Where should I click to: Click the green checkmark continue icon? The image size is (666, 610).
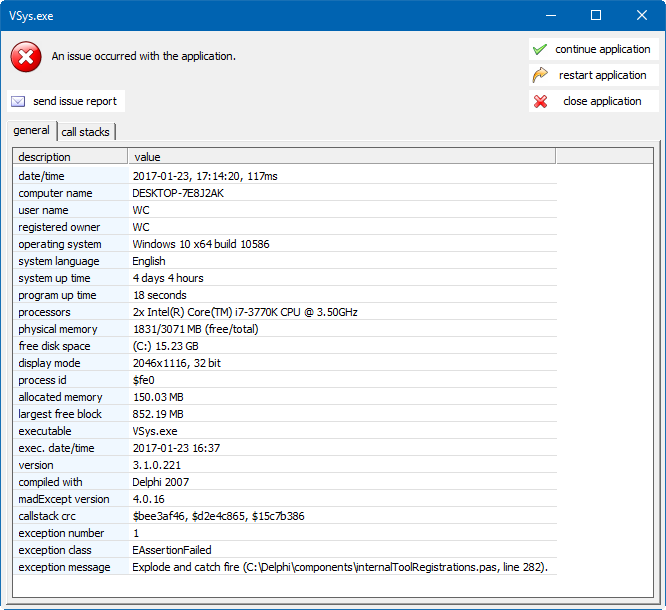(540, 49)
